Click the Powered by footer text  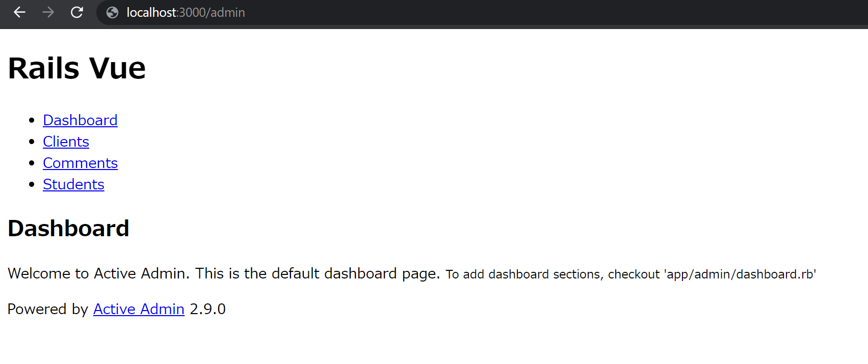[x=45, y=309]
